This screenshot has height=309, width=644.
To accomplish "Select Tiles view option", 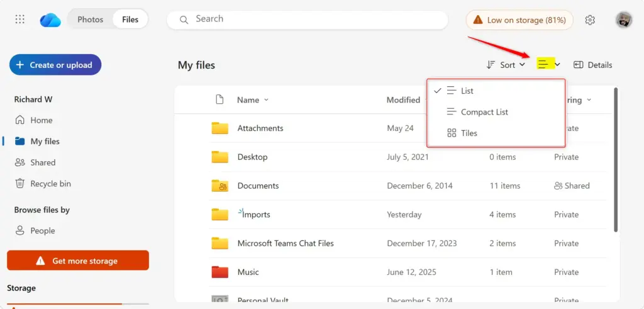I will click(496, 133).
